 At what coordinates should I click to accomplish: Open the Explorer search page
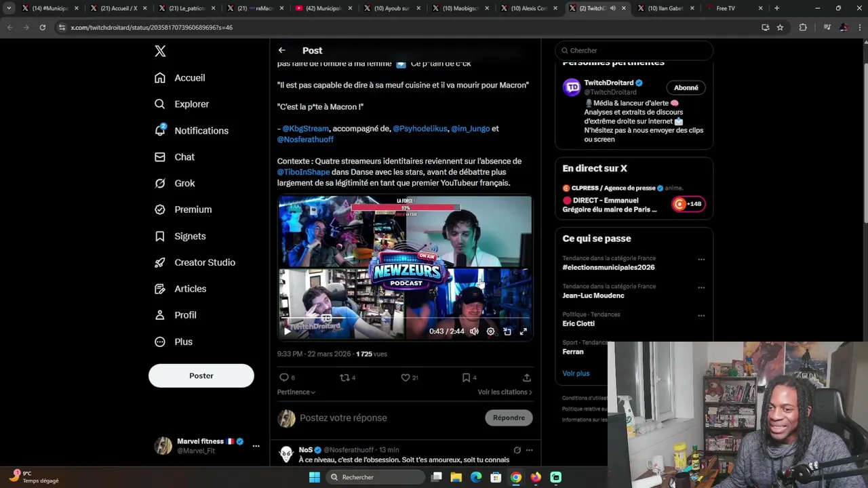(181, 104)
